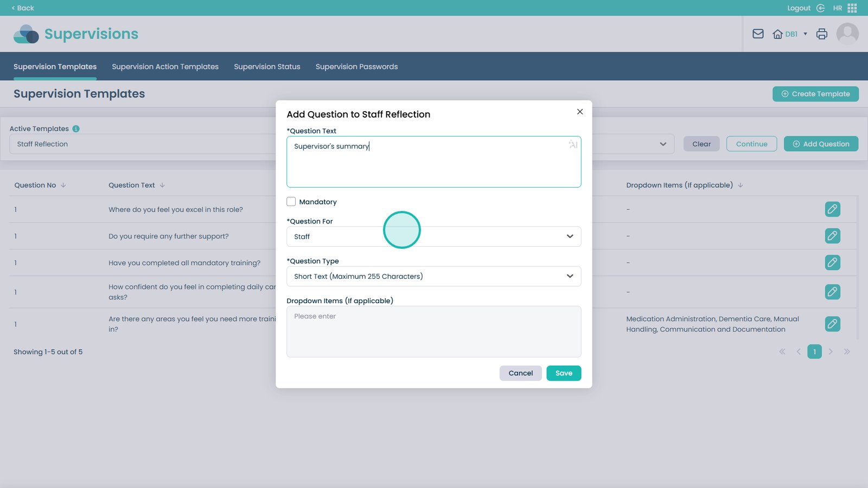
Task: Edit the mandatory training question row
Action: pos(832,262)
